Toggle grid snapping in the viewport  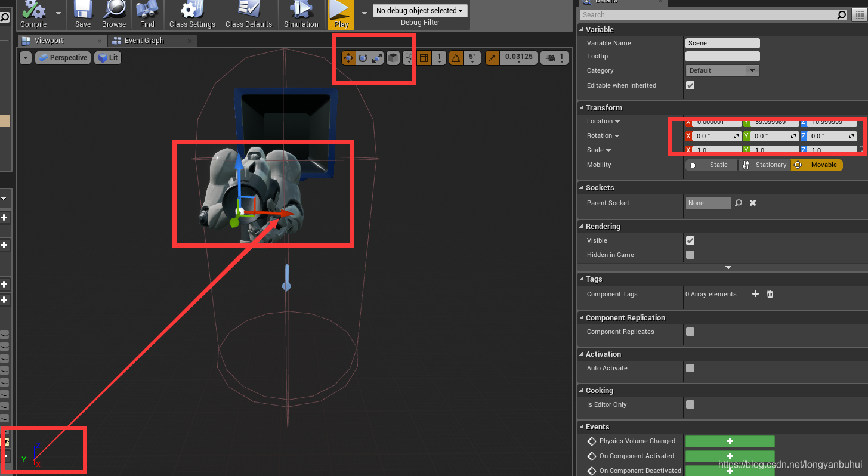[x=424, y=58]
